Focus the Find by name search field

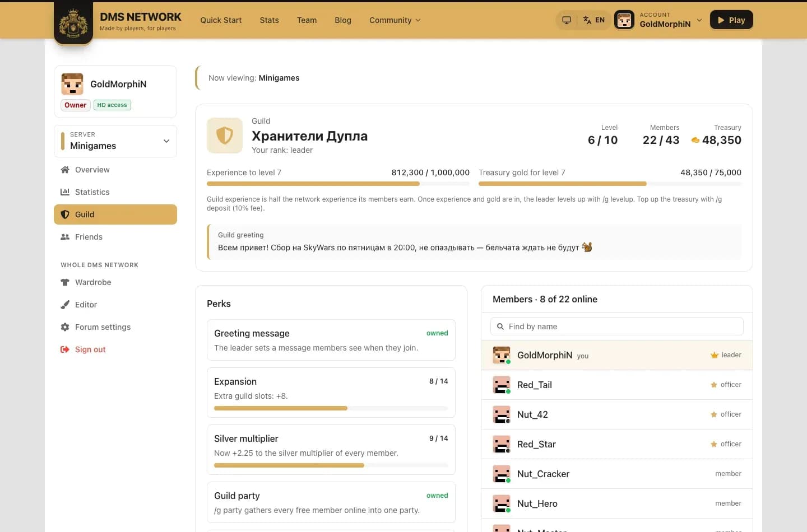tap(617, 326)
